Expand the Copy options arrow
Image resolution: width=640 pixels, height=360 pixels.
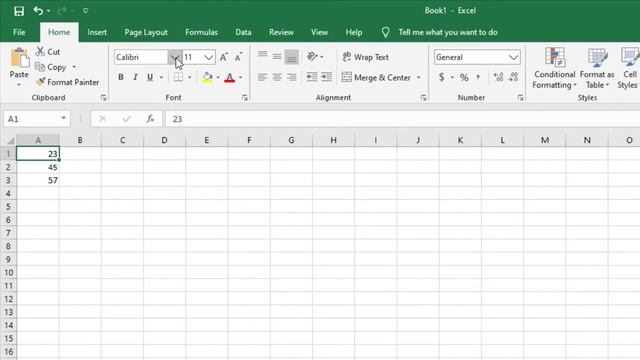[x=74, y=67]
